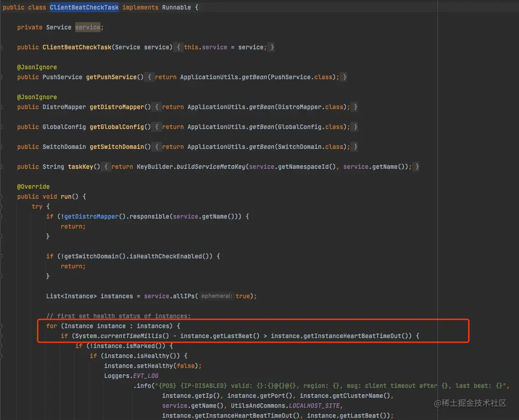Click the for keyword of the instance loop
519x420 pixels.
coord(52,326)
